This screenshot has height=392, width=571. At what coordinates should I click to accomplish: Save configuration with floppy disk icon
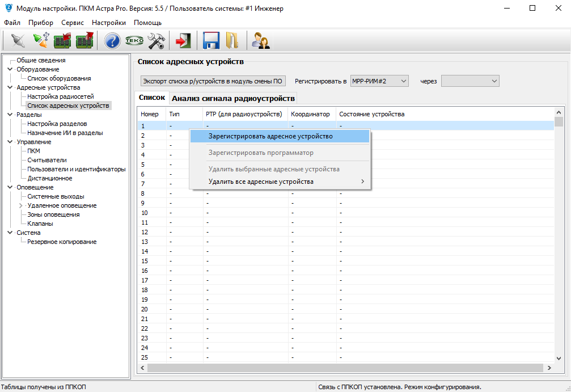(211, 40)
